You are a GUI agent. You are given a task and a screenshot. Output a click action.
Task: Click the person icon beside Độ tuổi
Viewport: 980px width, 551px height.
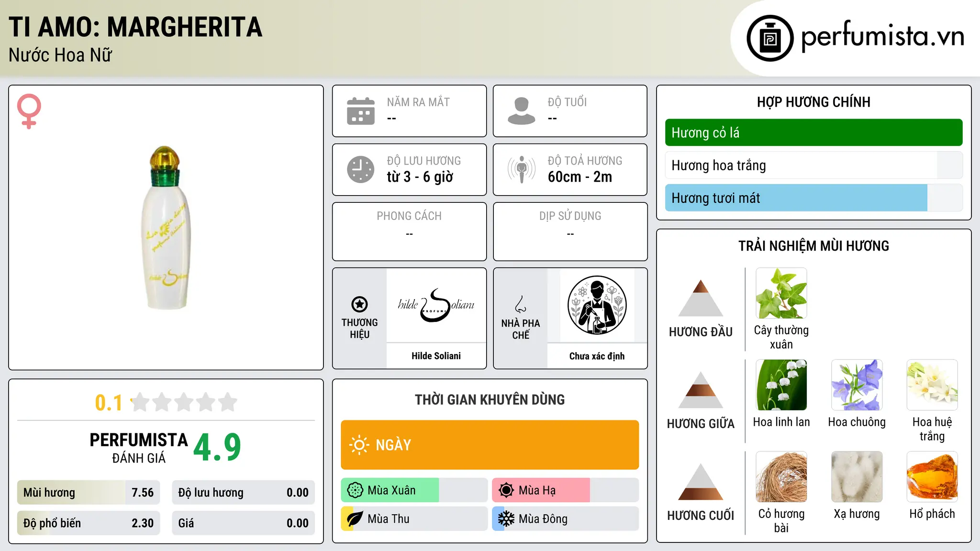click(x=522, y=111)
